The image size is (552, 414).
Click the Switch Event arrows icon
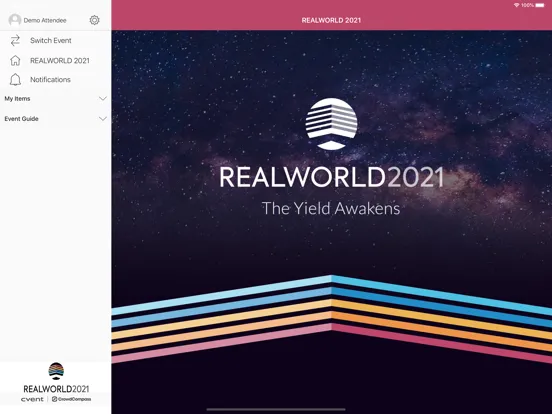click(x=15, y=41)
